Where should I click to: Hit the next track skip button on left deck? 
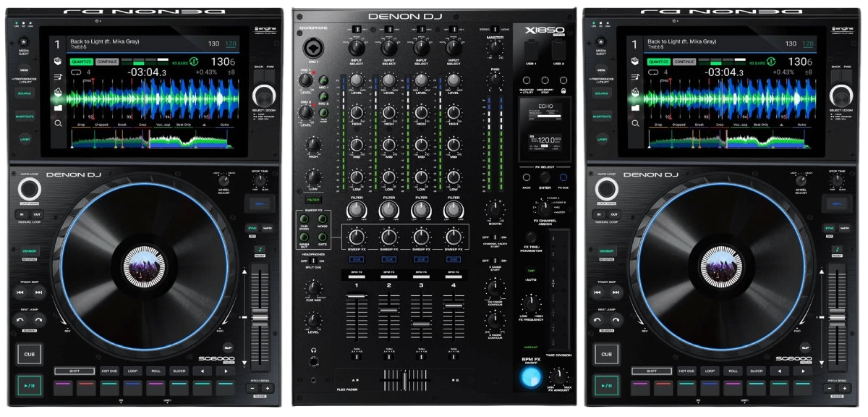coord(38,292)
